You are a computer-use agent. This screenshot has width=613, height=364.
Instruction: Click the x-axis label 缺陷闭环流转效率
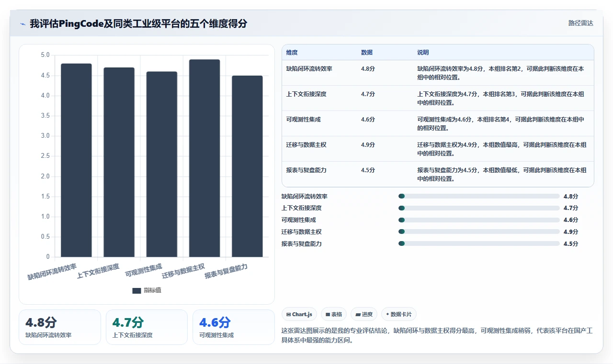[52, 271]
